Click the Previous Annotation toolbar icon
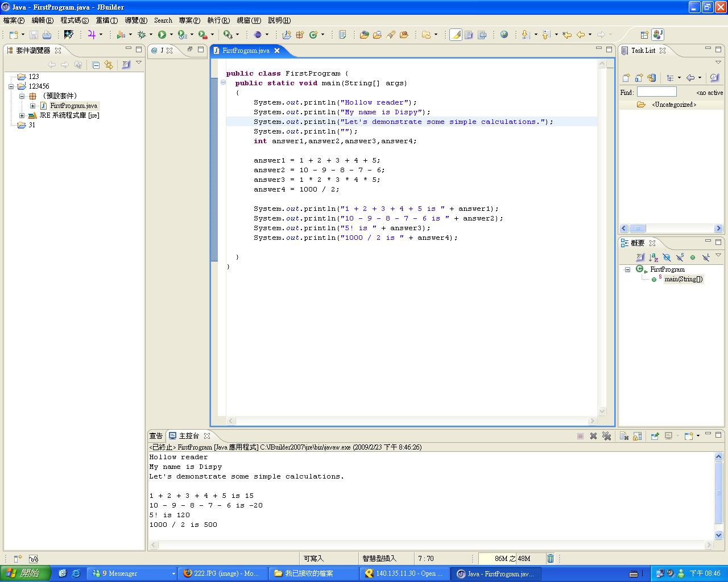This screenshot has height=582, width=728. pos(546,35)
